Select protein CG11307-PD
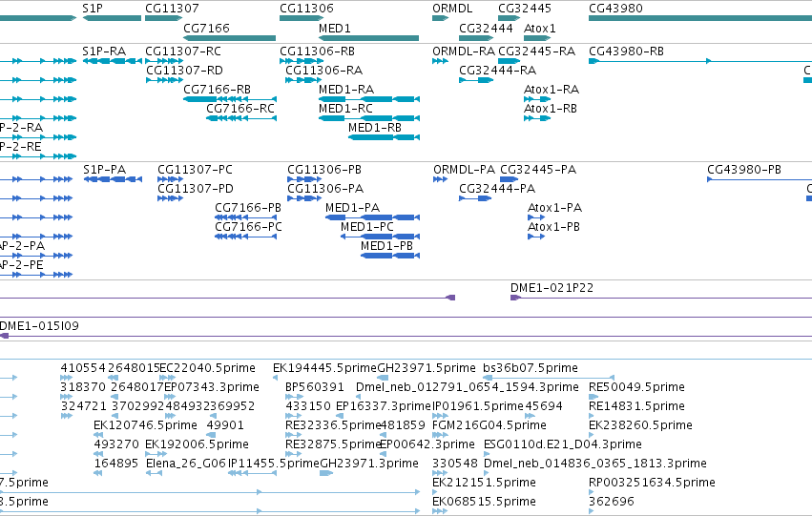This screenshot has width=812, height=516. pyautogui.click(x=171, y=198)
